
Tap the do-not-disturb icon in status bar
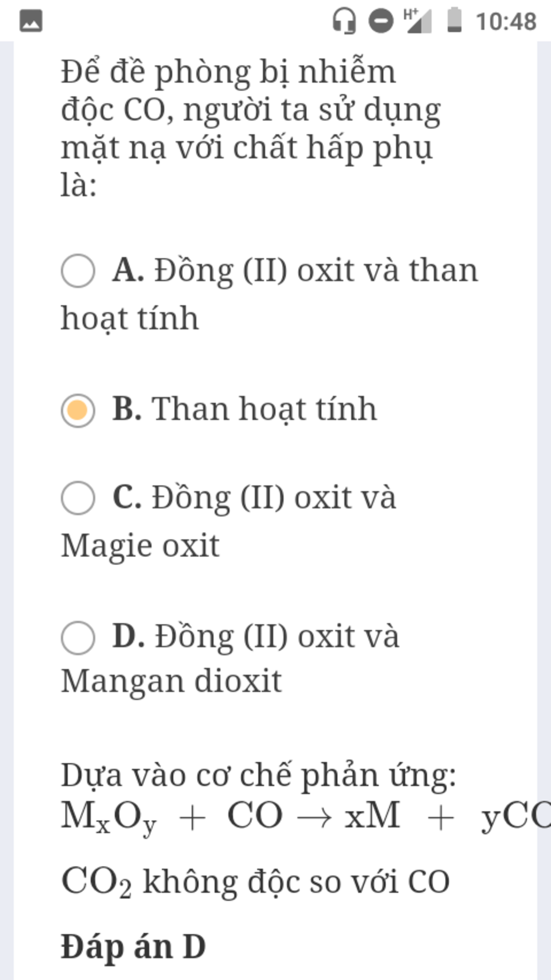[x=380, y=22]
